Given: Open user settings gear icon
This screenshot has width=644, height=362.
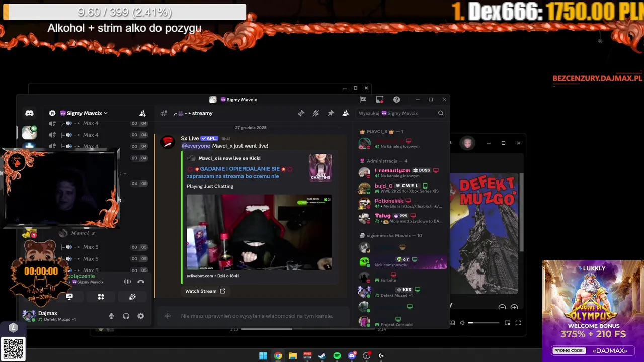Looking at the screenshot, I should [x=141, y=316].
